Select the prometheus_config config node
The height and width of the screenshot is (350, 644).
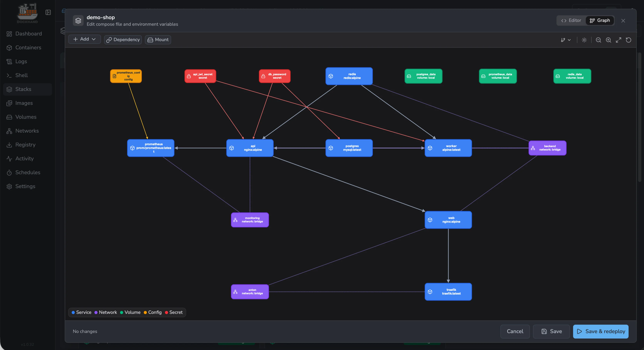coord(126,76)
